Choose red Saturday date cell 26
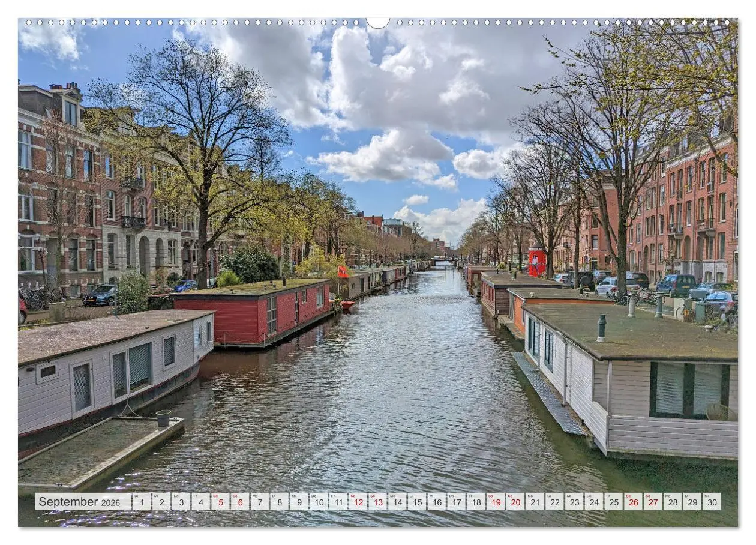The height and width of the screenshot is (545, 756). (x=633, y=502)
